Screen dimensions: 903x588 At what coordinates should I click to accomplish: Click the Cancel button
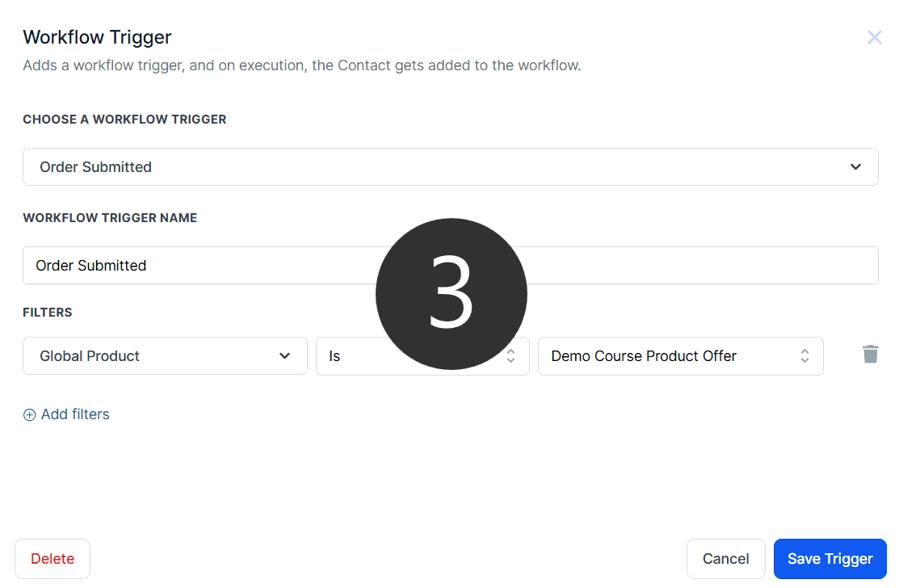[725, 559]
